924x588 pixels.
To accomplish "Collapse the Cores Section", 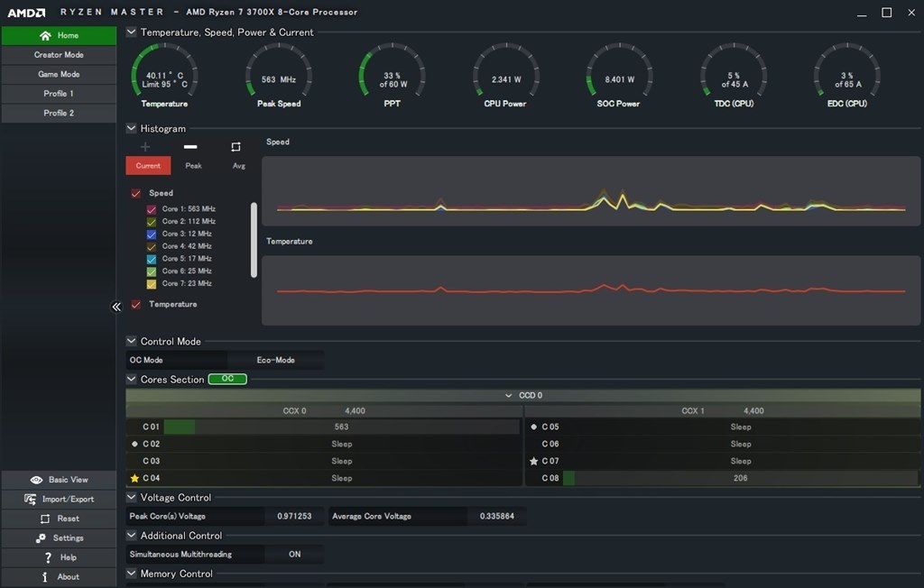I will [x=132, y=379].
